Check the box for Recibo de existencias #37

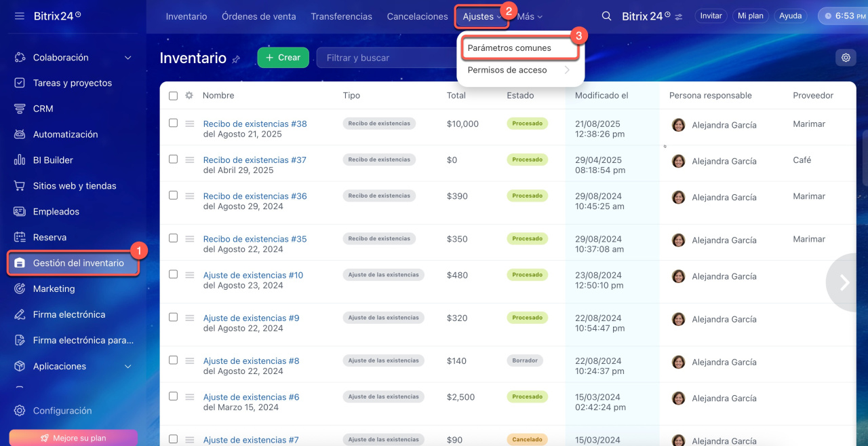click(173, 160)
